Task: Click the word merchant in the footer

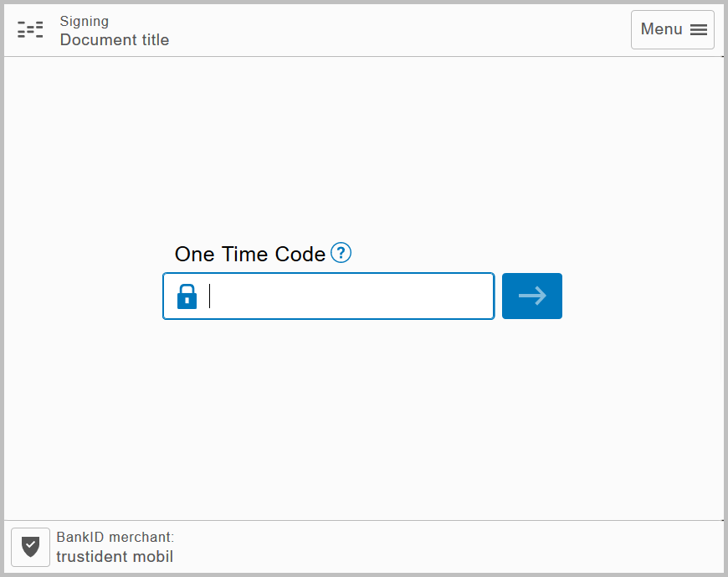Action: [141, 537]
